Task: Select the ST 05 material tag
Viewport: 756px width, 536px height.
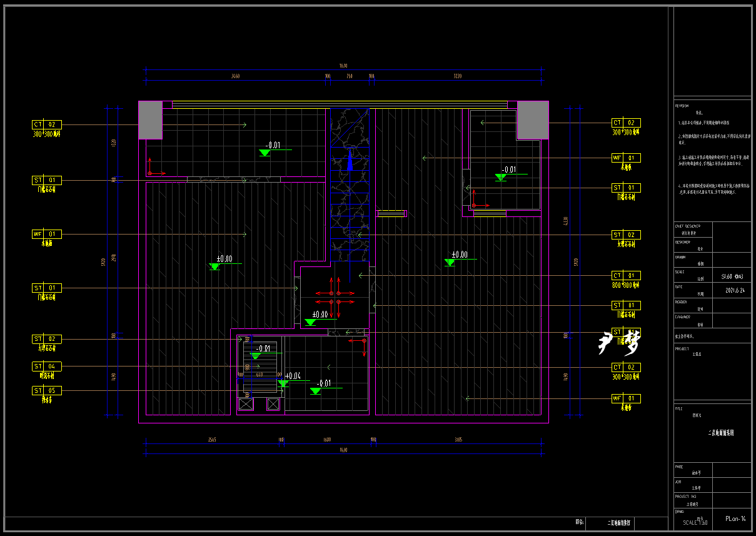Action: pyautogui.click(x=47, y=390)
